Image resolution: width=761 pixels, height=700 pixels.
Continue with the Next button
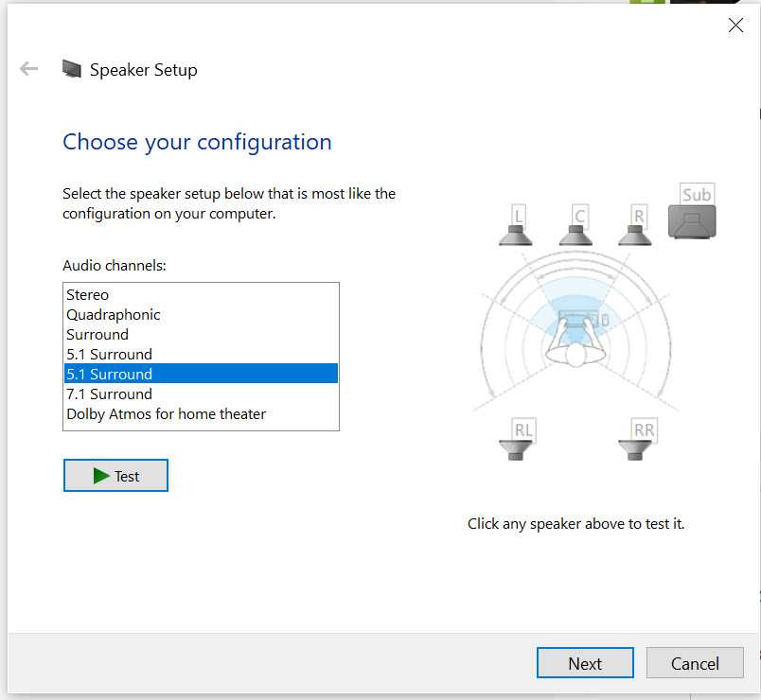click(585, 663)
